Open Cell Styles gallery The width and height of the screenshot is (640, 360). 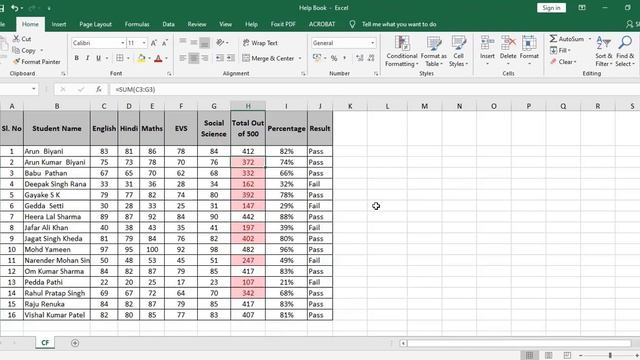458,51
